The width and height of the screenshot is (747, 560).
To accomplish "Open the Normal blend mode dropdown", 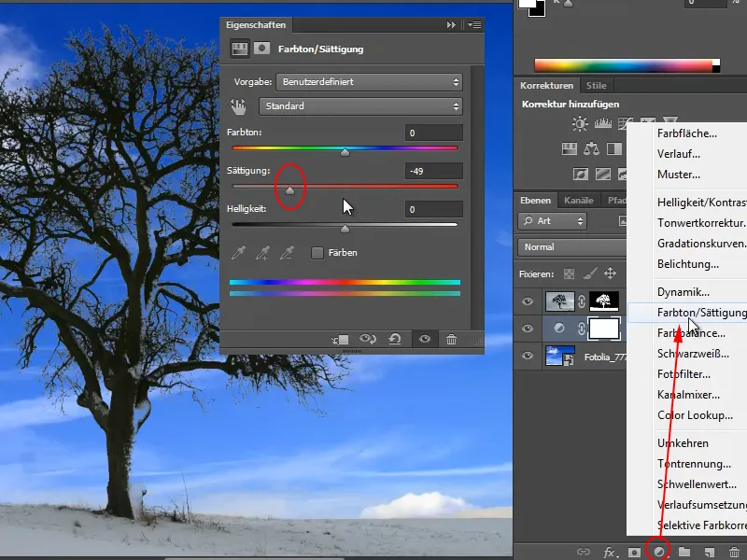I will tap(572, 247).
